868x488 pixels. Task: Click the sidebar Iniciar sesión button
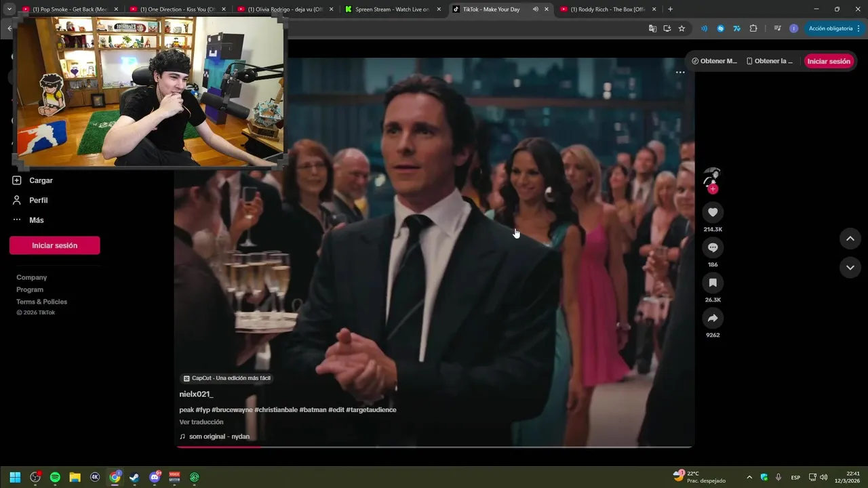pos(55,245)
